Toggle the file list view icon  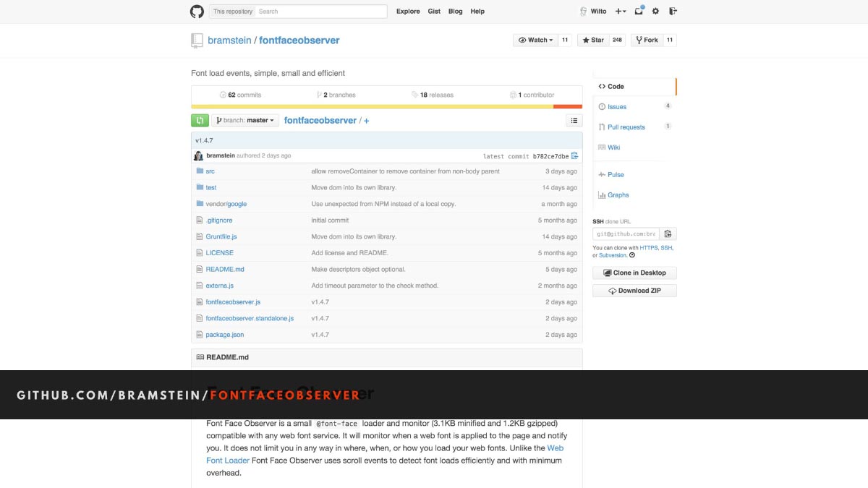click(574, 121)
